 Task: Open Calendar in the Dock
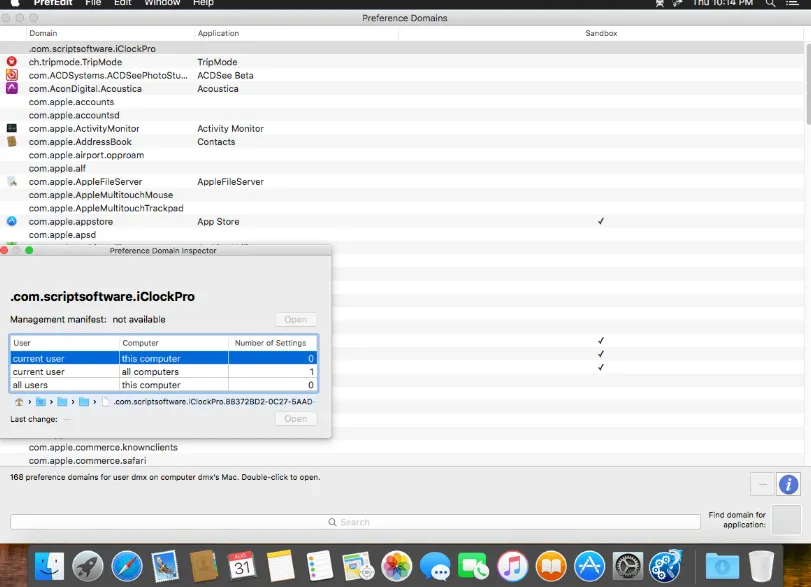coord(242,566)
